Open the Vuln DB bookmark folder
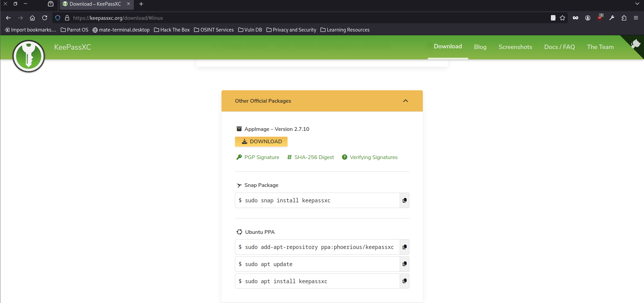 (250, 30)
